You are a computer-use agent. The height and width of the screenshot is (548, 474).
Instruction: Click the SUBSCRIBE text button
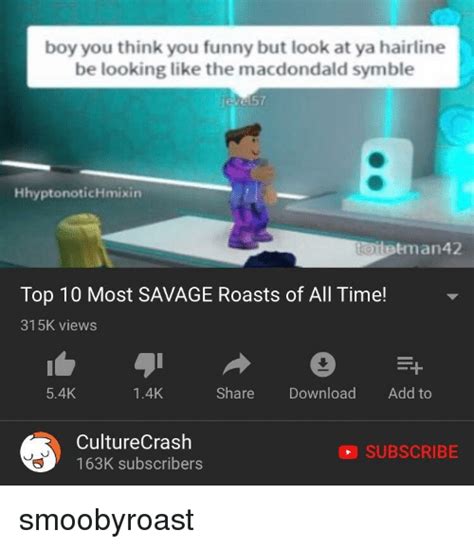pyautogui.click(x=411, y=452)
